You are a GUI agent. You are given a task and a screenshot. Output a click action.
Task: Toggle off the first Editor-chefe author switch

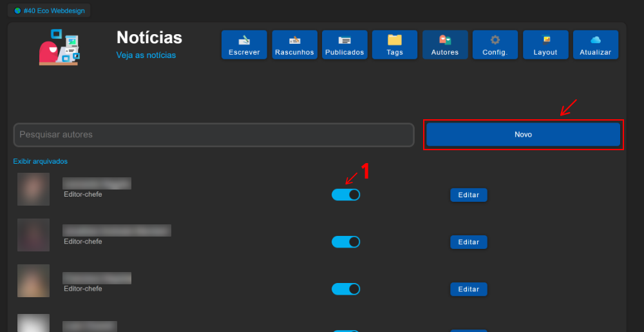point(346,195)
